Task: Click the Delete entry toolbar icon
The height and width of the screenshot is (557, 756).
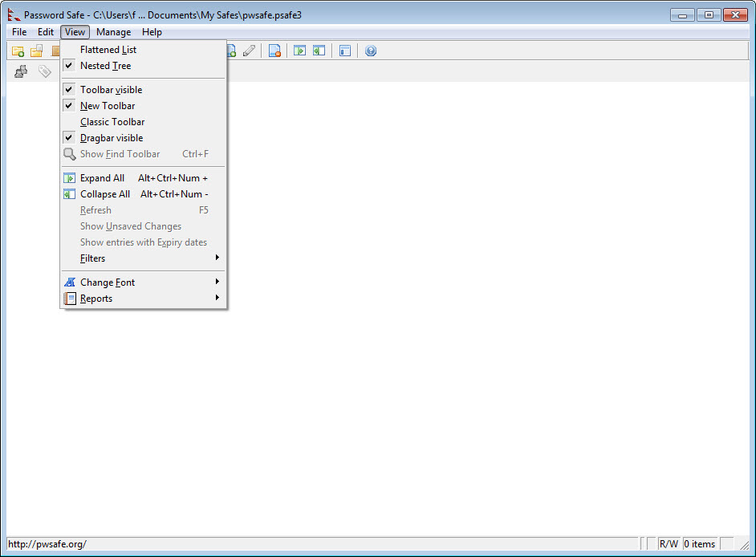Action: 274,51
